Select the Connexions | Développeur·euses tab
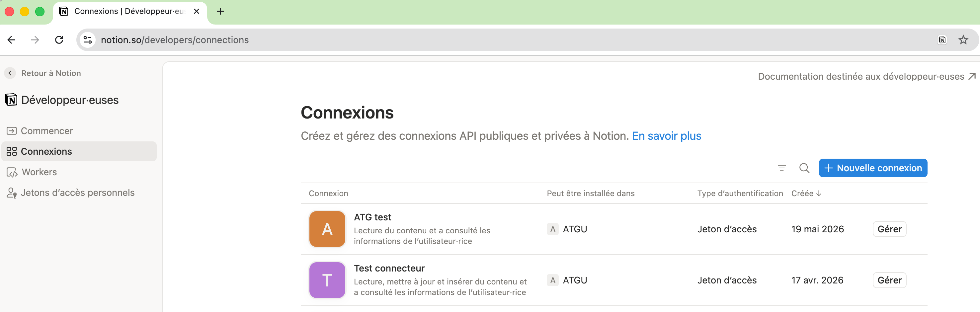The height and width of the screenshot is (312, 980). pyautogui.click(x=130, y=11)
